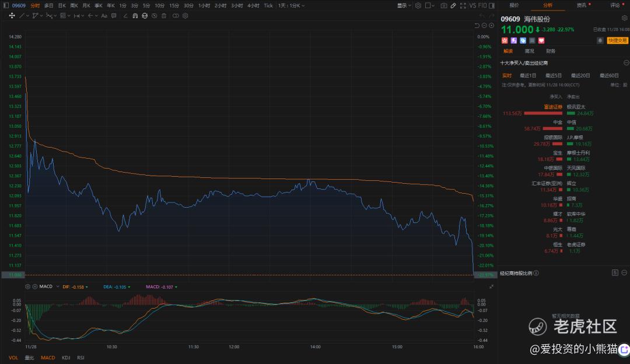
Task: Select the crosshair move cursor tool
Action: pyautogui.click(x=12, y=16)
